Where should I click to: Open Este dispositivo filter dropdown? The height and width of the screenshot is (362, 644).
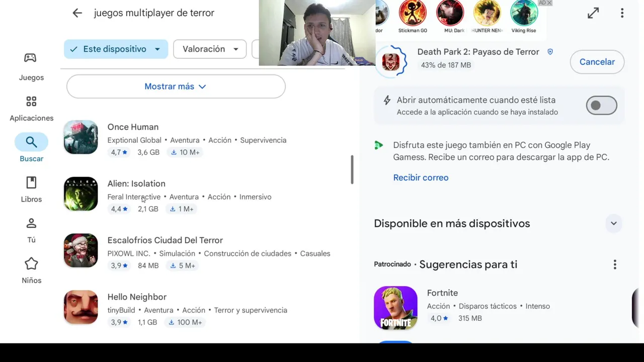(x=116, y=49)
